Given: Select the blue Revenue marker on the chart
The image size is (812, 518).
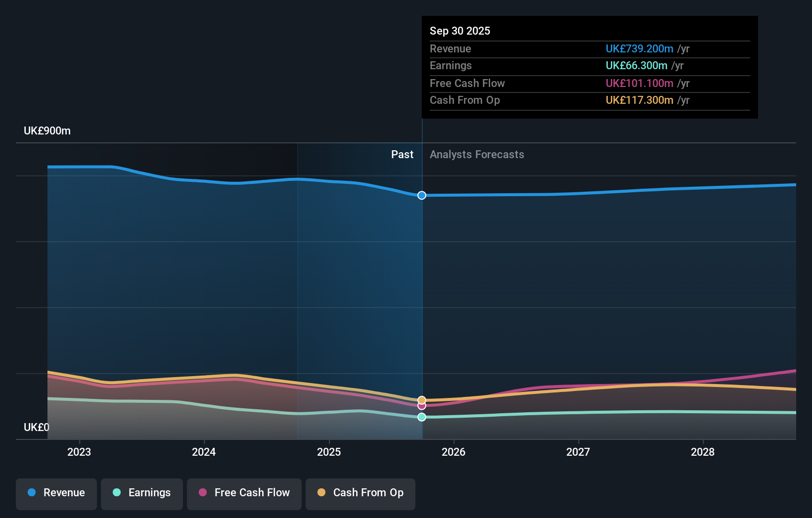Looking at the screenshot, I should pyautogui.click(x=421, y=195).
